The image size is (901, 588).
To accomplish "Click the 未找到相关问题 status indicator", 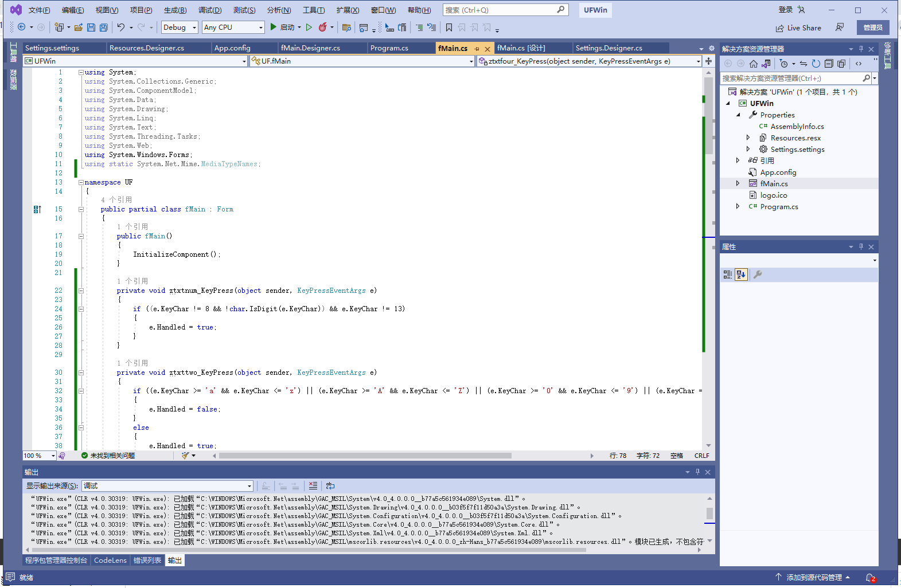I will (x=108, y=456).
